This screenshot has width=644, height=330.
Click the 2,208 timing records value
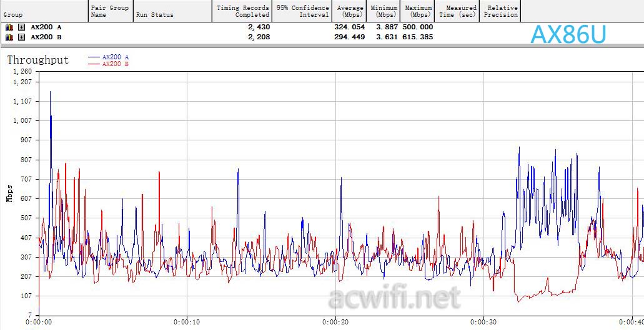click(x=259, y=37)
